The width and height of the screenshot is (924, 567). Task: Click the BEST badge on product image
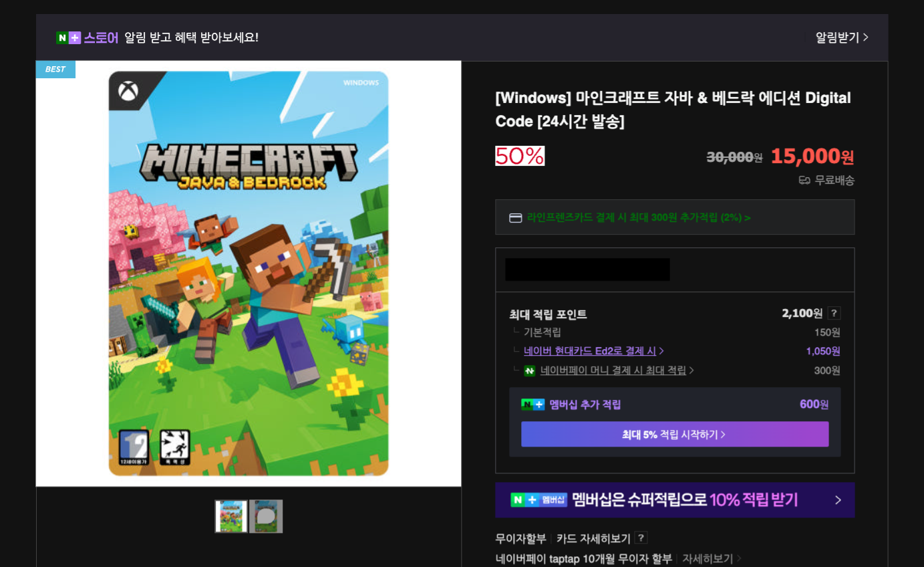pos(55,70)
